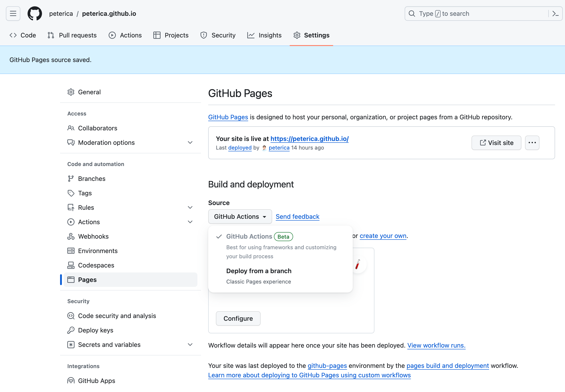Open Webhooks settings in sidebar

(x=93, y=236)
